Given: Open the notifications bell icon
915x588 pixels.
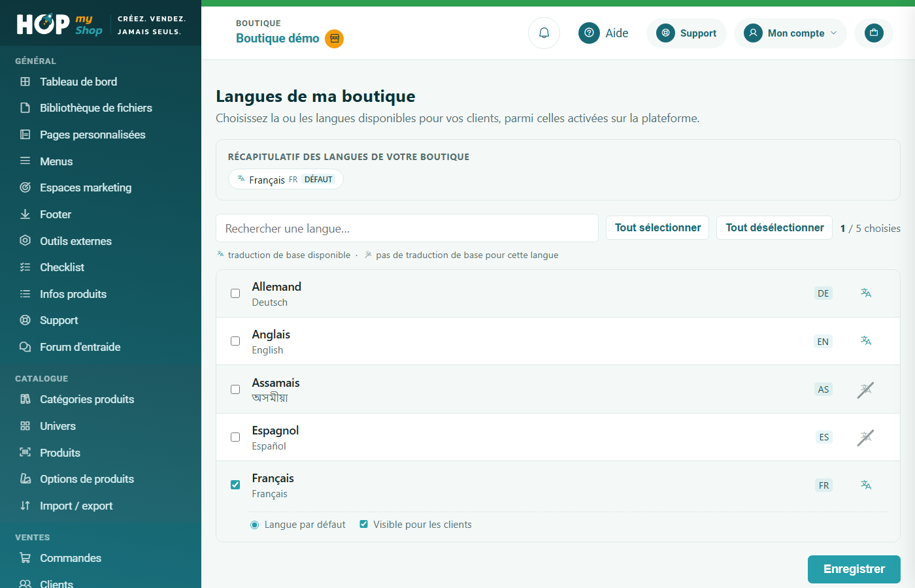Looking at the screenshot, I should tap(544, 33).
